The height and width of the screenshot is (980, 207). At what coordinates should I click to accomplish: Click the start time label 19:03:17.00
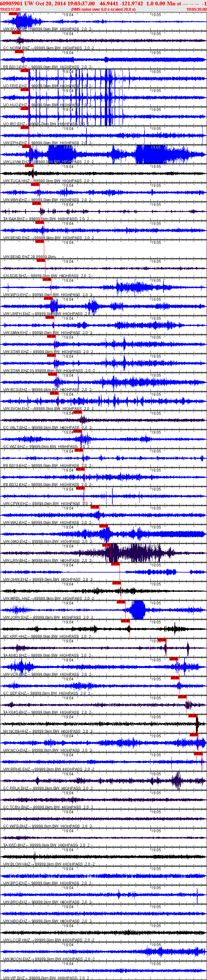[10, 9]
